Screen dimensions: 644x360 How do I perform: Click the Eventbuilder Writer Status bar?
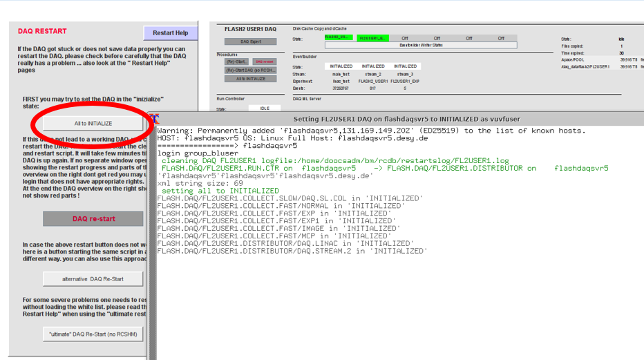422,44
